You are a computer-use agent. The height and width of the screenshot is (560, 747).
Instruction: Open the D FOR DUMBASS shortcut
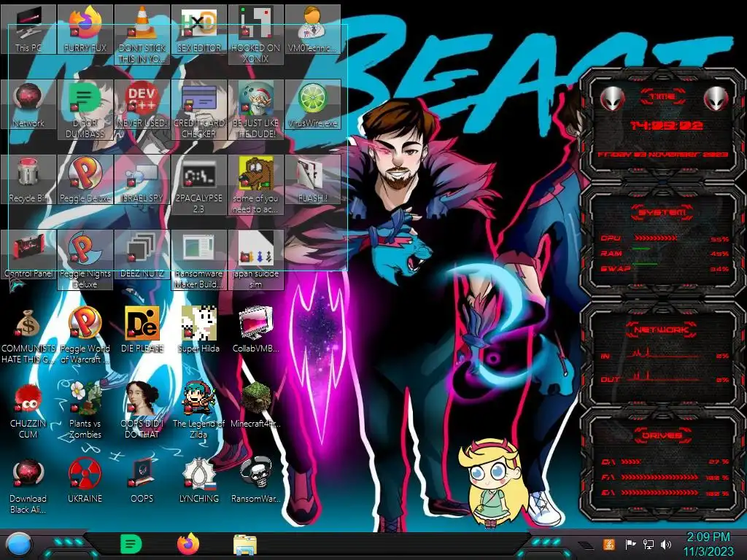85,110
